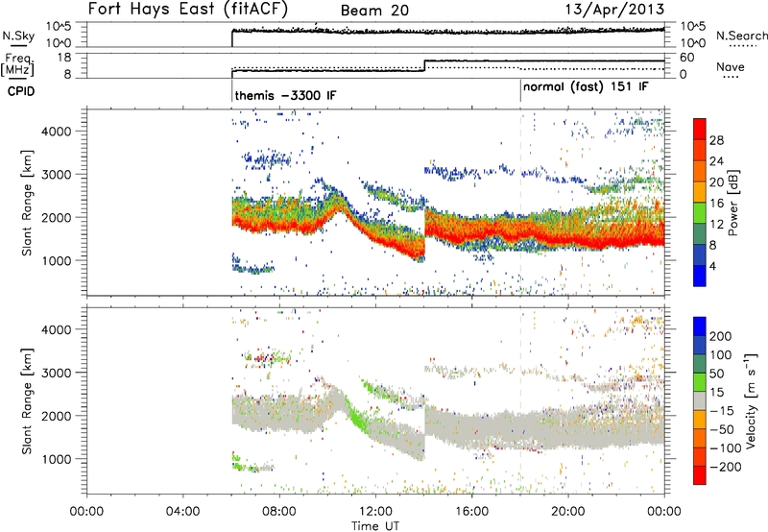Click '1000' tick on velocity panel
The height and width of the screenshot is (532, 768).
(x=56, y=459)
